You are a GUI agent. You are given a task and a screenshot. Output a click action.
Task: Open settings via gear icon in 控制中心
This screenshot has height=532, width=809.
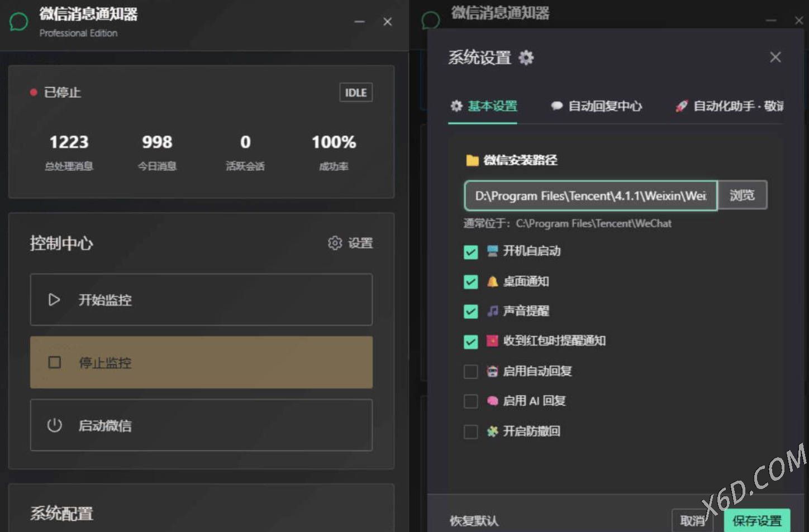point(334,243)
